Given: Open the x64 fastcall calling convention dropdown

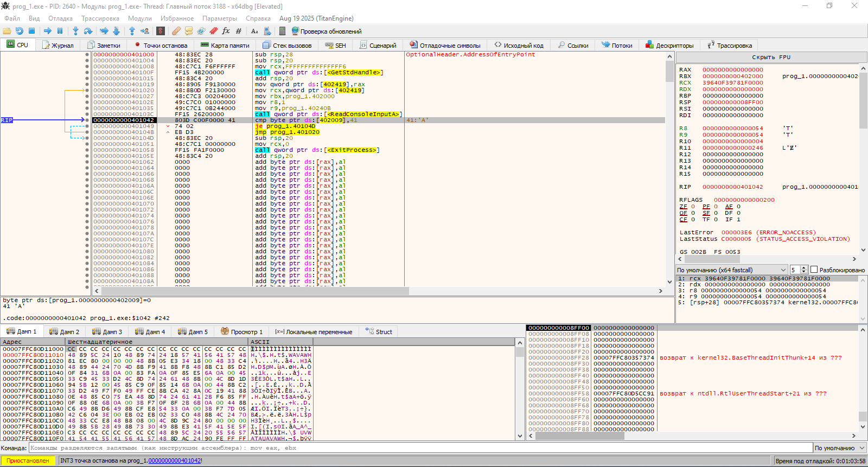Looking at the screenshot, I should (x=731, y=270).
